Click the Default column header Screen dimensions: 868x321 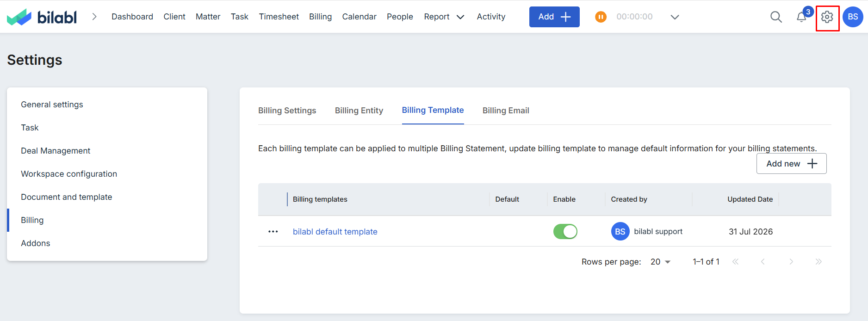click(507, 199)
